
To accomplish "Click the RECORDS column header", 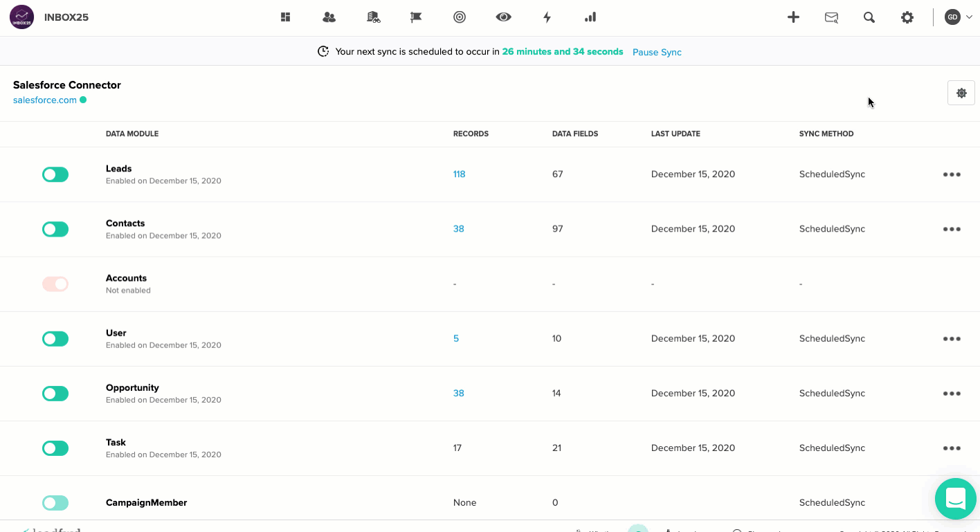I will [471, 134].
